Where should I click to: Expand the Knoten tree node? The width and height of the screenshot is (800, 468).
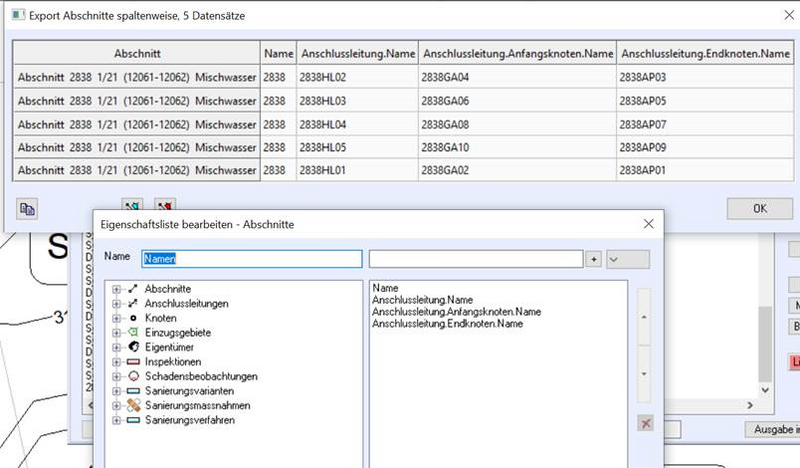pyautogui.click(x=116, y=318)
